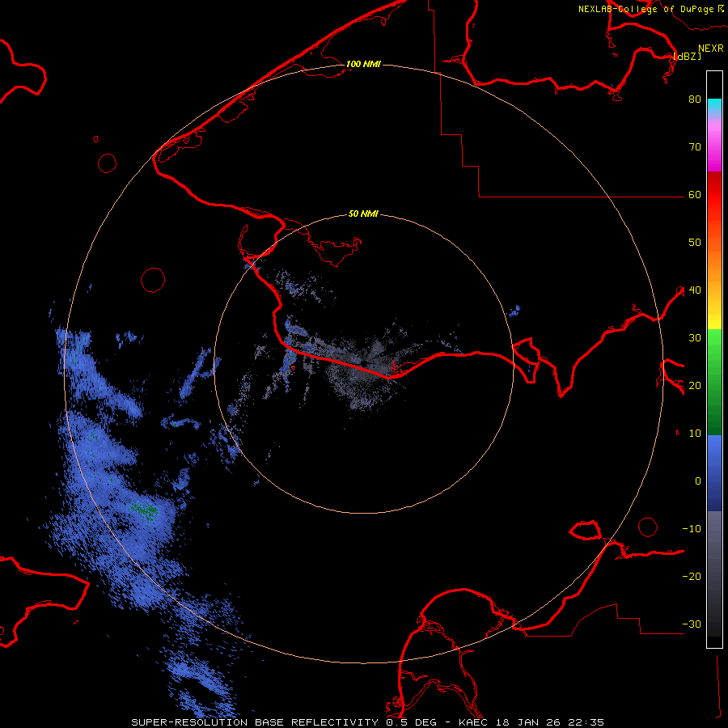Click the 80 value on the dBZ scale
Viewport: 728px width, 728px height.
[x=695, y=99]
